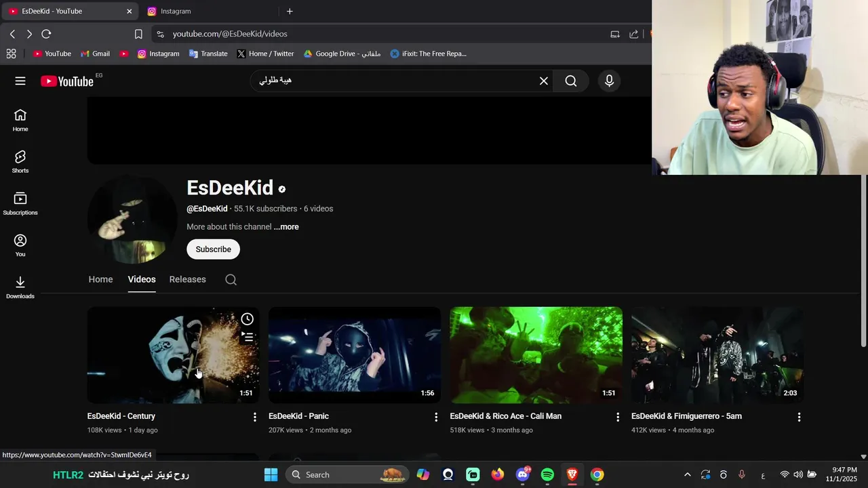Go back in the browser
The width and height of the screenshot is (868, 488).
coord(12,34)
